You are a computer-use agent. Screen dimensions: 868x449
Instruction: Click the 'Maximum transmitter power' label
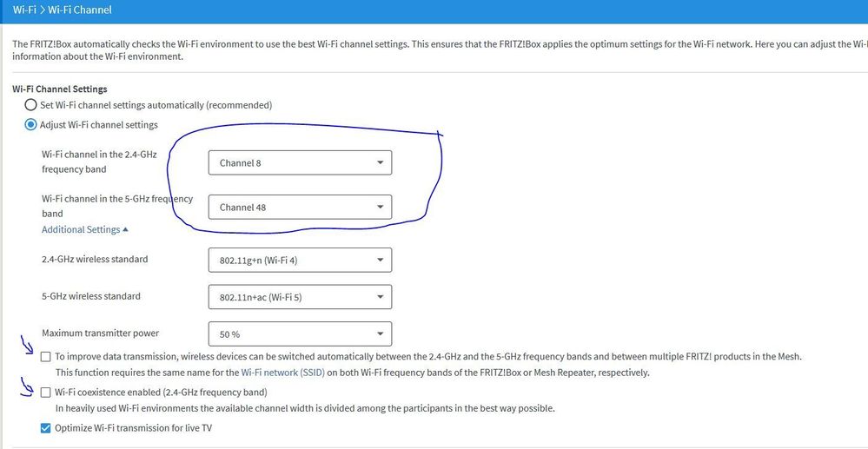click(x=100, y=333)
